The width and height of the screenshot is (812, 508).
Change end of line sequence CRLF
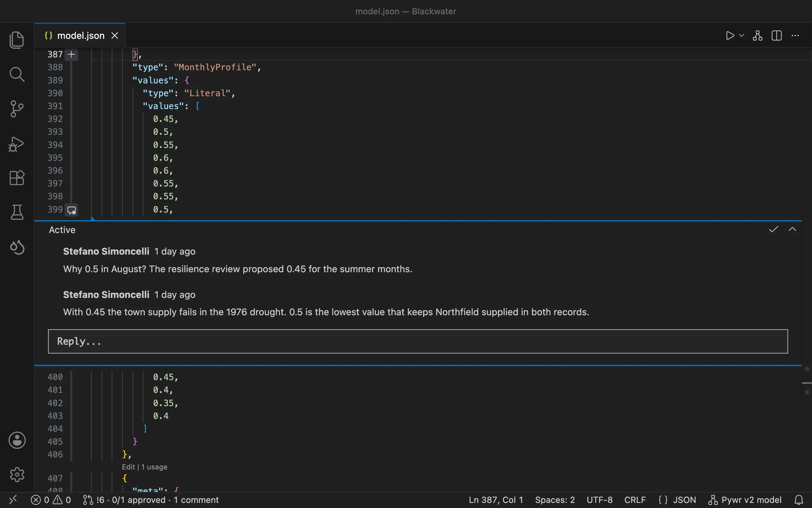[635, 500]
